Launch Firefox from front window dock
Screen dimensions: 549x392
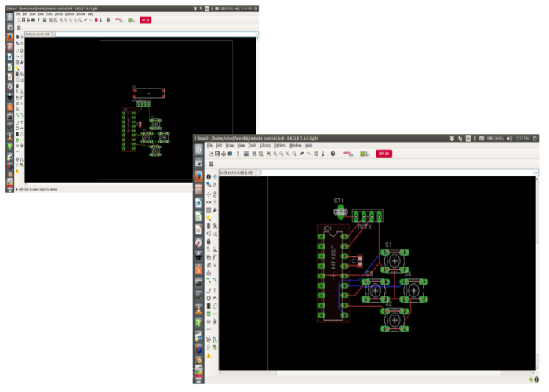198,176
